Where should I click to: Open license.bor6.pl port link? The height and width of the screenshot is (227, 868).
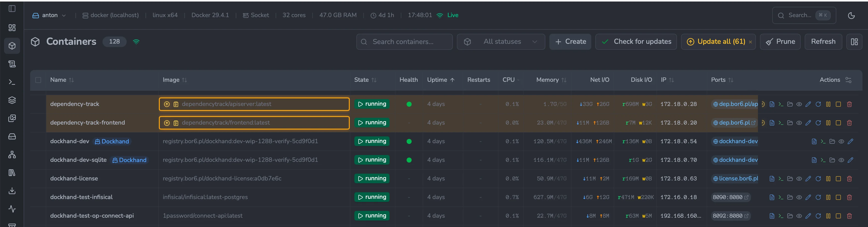(x=735, y=178)
